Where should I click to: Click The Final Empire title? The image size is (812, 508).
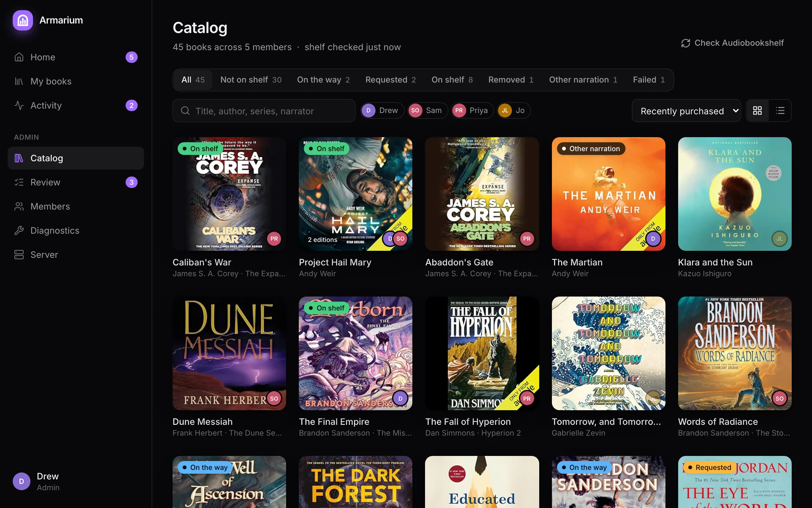pos(334,422)
